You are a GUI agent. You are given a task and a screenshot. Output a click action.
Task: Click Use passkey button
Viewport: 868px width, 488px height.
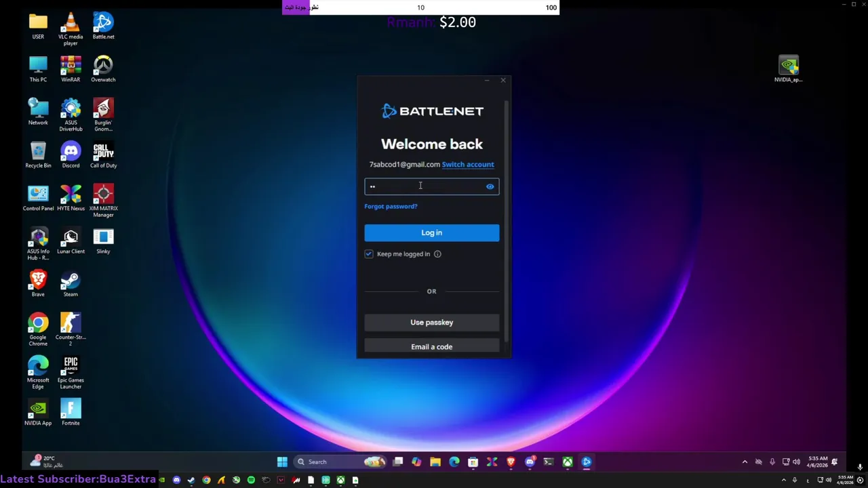pos(431,323)
